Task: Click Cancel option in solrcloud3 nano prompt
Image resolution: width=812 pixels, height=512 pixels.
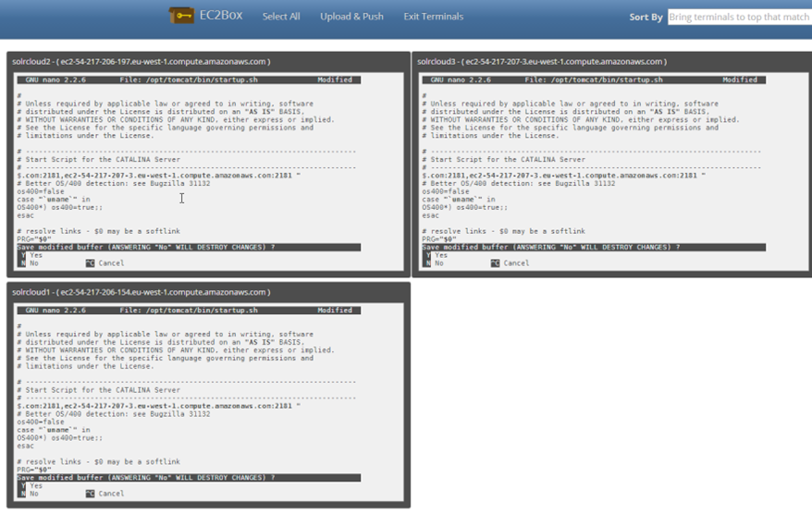Action: pos(516,263)
